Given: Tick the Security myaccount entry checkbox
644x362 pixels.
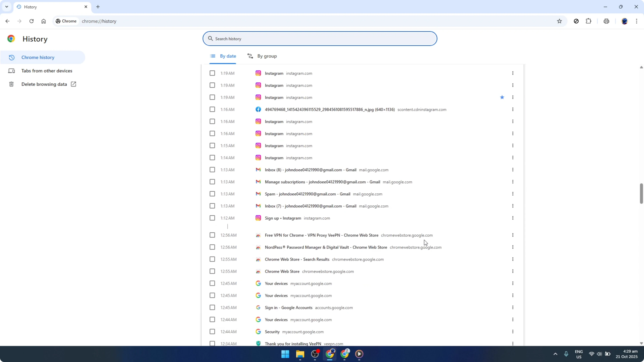Looking at the screenshot, I should [x=212, y=332].
